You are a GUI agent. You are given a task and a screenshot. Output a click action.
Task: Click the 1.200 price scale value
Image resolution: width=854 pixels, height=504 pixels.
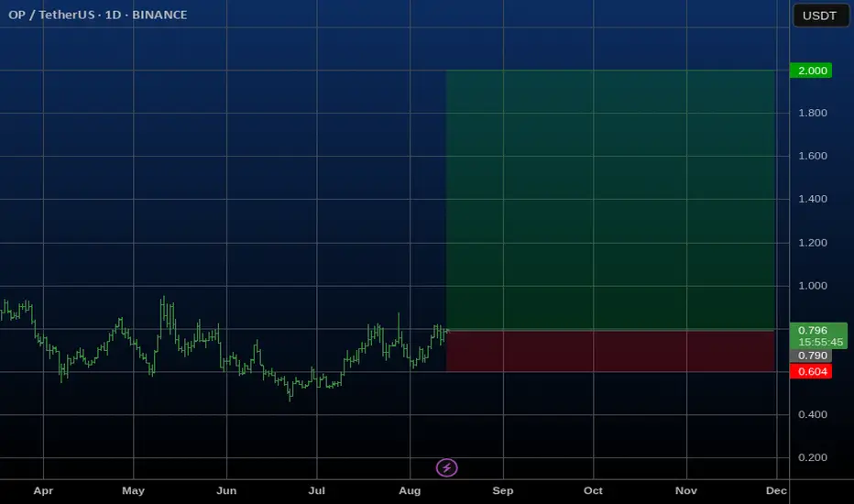(813, 243)
